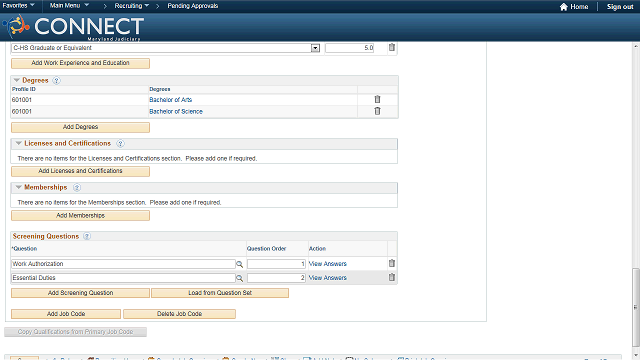The width and height of the screenshot is (640, 360).
Task: Open the C-HS Graduate or Equivalent dropdown
Action: point(315,48)
